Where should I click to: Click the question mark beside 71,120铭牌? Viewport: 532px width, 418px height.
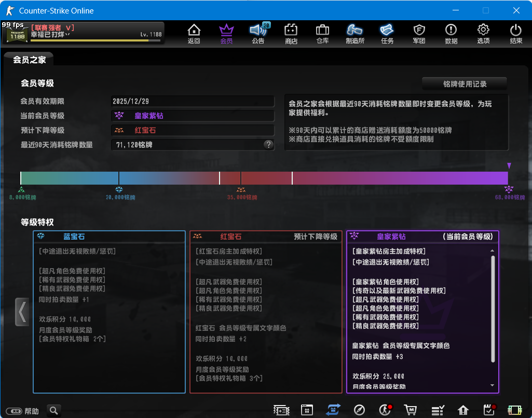[x=268, y=145]
